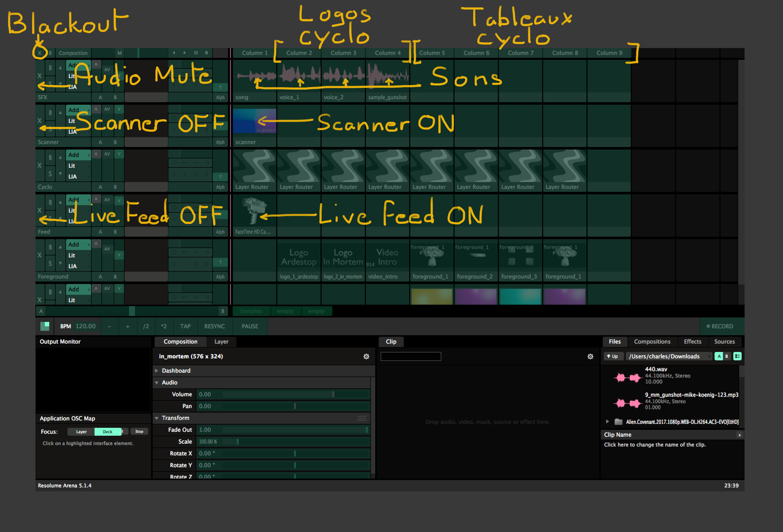Toggle the composition B bypass button
The image size is (783, 532).
click(x=50, y=53)
